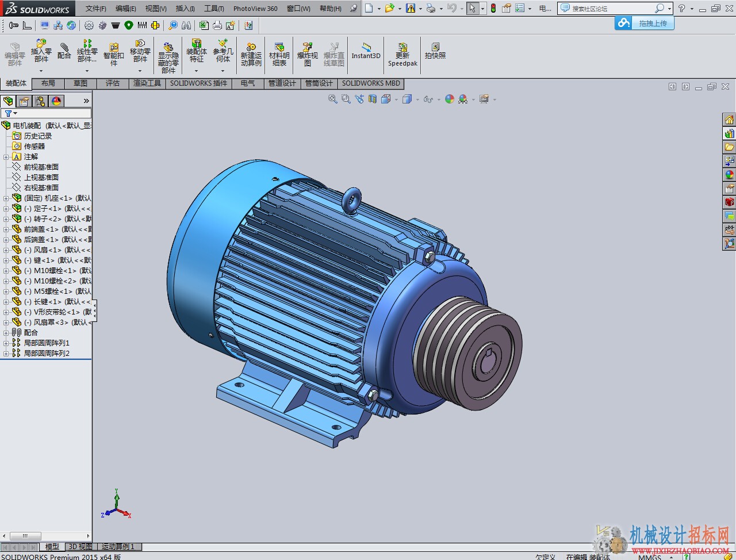The width and height of the screenshot is (736, 560).
Task: Select 前视基准面 in the tree
Action: coord(41,167)
